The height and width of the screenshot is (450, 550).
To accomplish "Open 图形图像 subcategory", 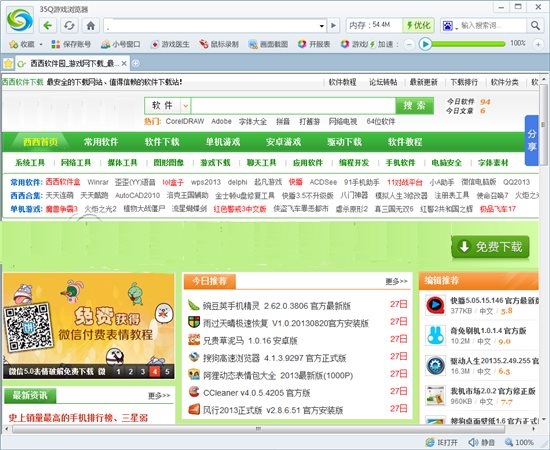I will click(x=169, y=163).
